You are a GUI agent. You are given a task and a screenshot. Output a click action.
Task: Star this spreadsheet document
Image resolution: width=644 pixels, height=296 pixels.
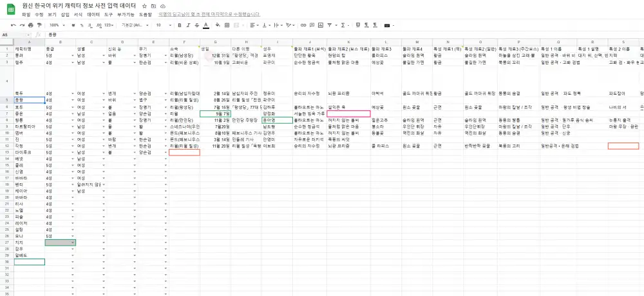pos(144,5)
